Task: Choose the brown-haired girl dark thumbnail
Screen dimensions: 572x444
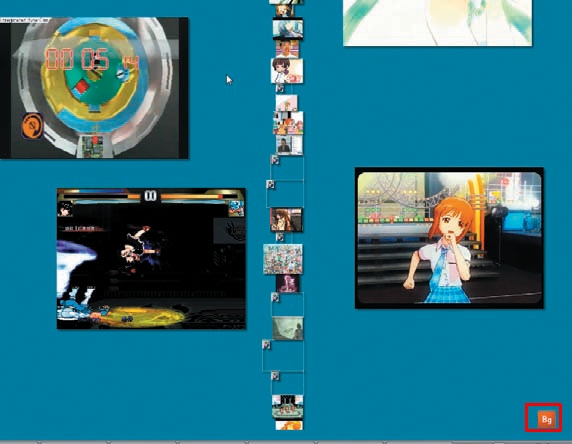Action: coord(286,220)
